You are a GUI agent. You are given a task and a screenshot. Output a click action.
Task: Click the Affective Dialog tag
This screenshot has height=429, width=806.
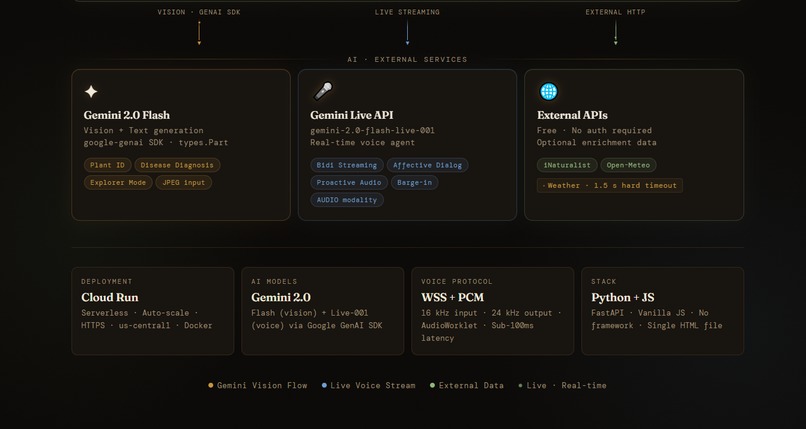click(428, 165)
